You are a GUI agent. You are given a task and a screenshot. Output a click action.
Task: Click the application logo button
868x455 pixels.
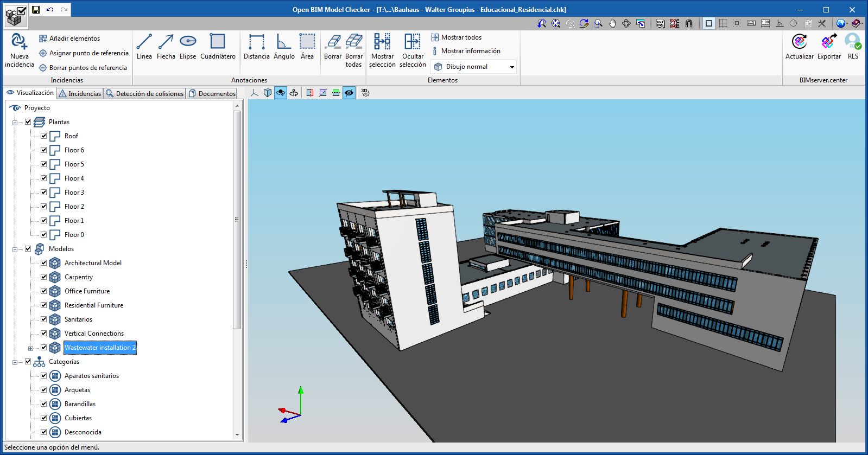(15, 15)
